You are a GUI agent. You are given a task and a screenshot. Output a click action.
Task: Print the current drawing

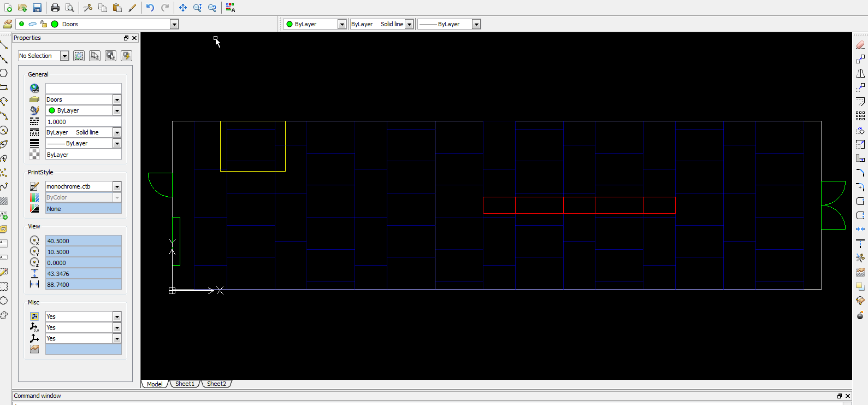tap(55, 8)
